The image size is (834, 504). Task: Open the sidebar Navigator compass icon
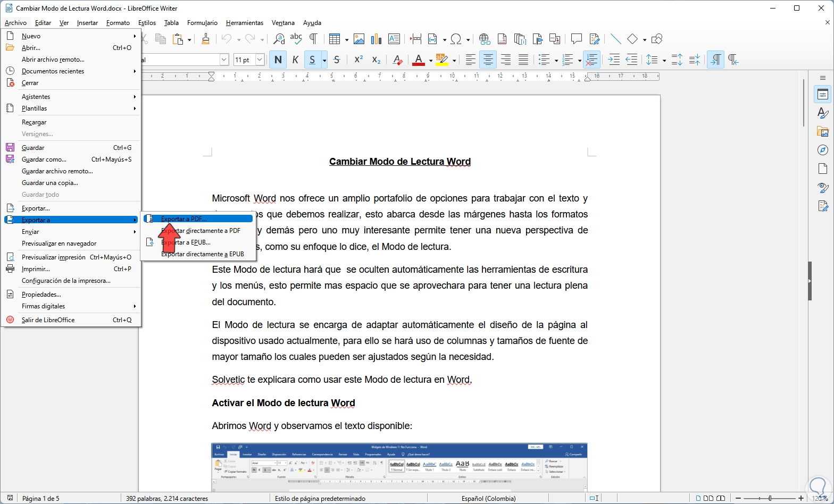823,150
